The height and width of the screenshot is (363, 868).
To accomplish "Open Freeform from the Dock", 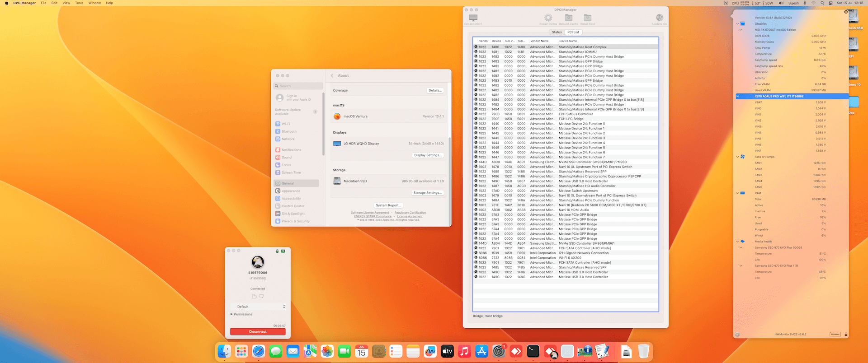I will [x=430, y=351].
